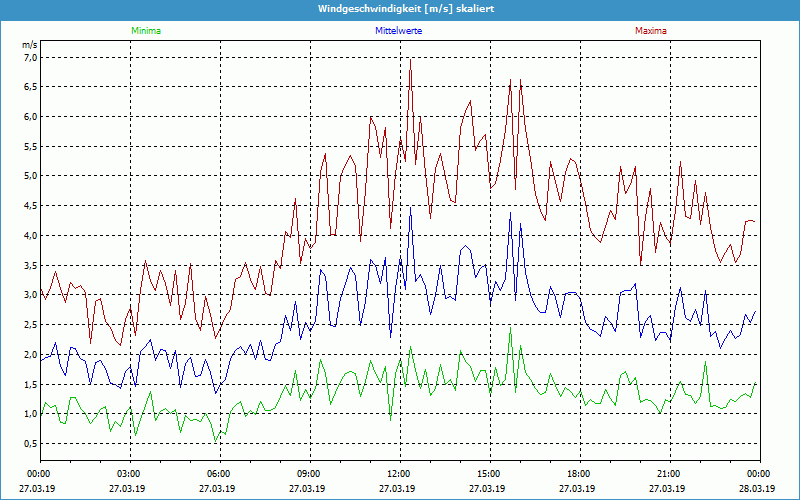The image size is (800, 500).
Task: Click the 09:00 time axis label
Action: pos(309,474)
